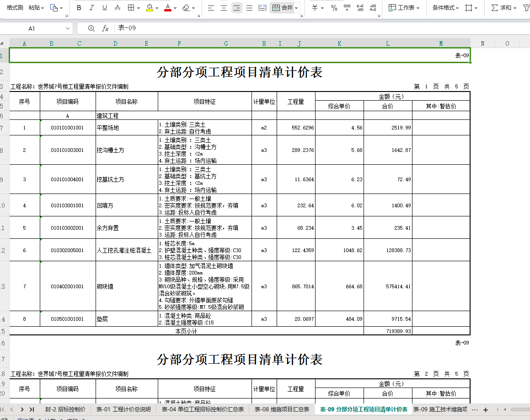Toggle bold formatting (B)

[x=79, y=7]
